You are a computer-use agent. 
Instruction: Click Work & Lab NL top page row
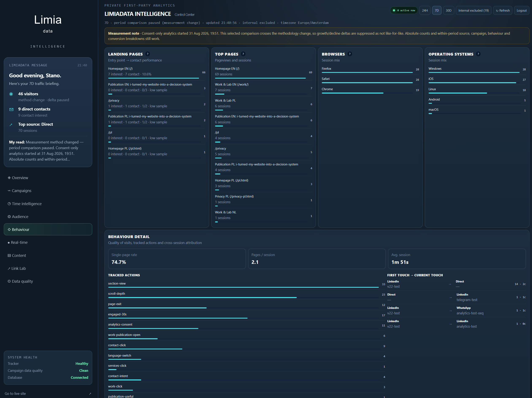point(263,216)
